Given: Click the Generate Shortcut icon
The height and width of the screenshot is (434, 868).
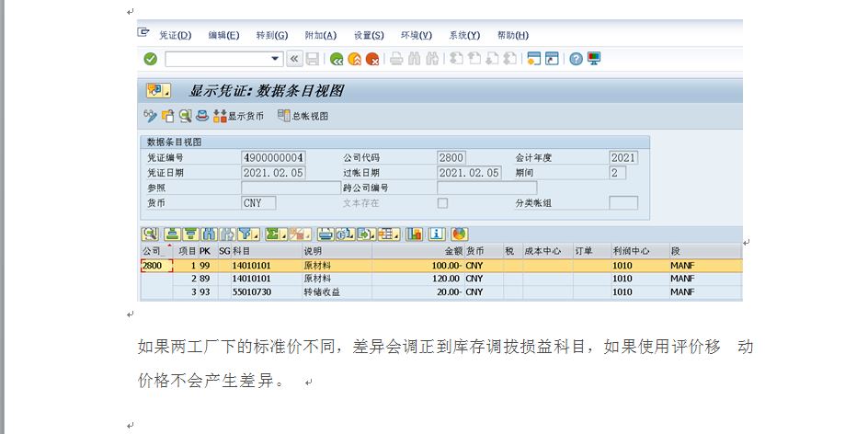Looking at the screenshot, I should tap(552, 59).
